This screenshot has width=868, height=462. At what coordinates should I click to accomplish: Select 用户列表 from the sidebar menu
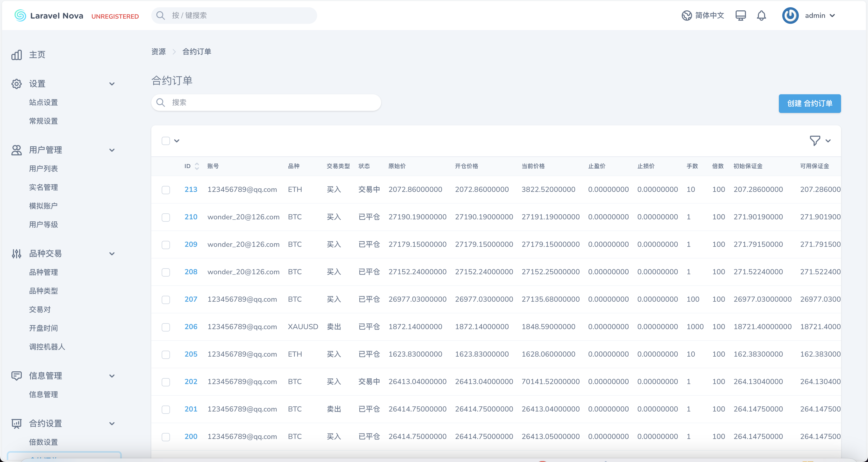(x=44, y=168)
